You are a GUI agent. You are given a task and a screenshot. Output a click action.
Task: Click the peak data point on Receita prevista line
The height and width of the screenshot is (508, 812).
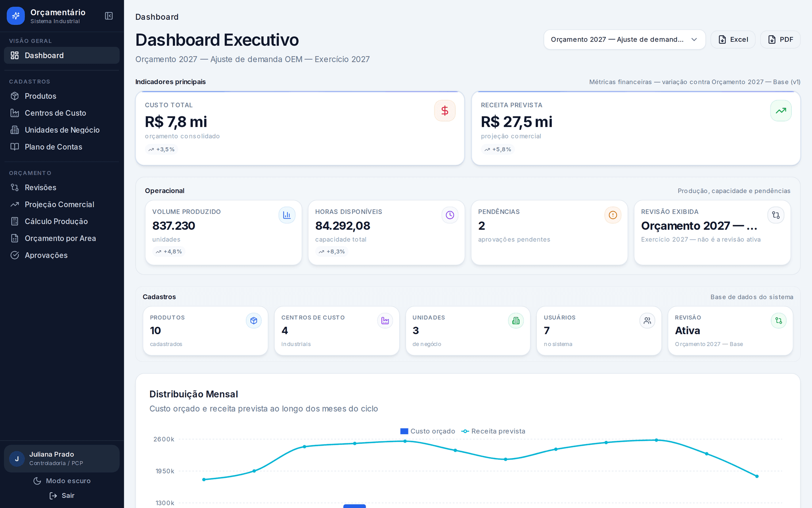click(657, 440)
